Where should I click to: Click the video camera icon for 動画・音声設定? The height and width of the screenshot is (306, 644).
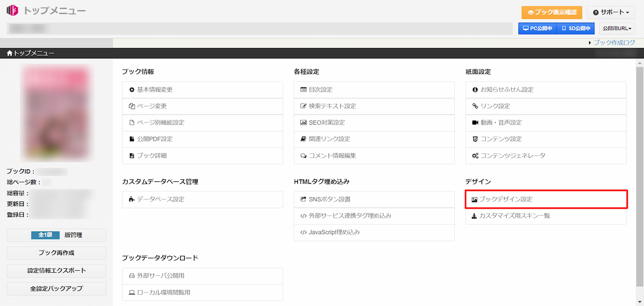click(x=475, y=123)
